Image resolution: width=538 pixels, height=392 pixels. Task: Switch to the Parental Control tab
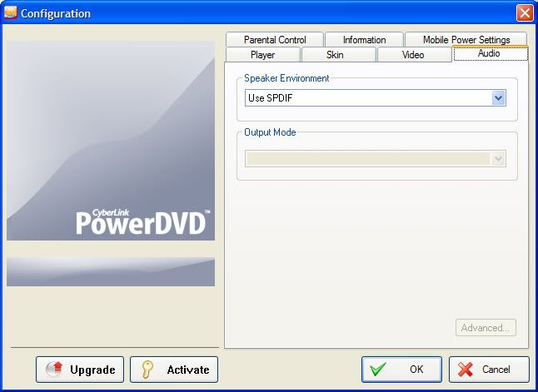tap(275, 39)
